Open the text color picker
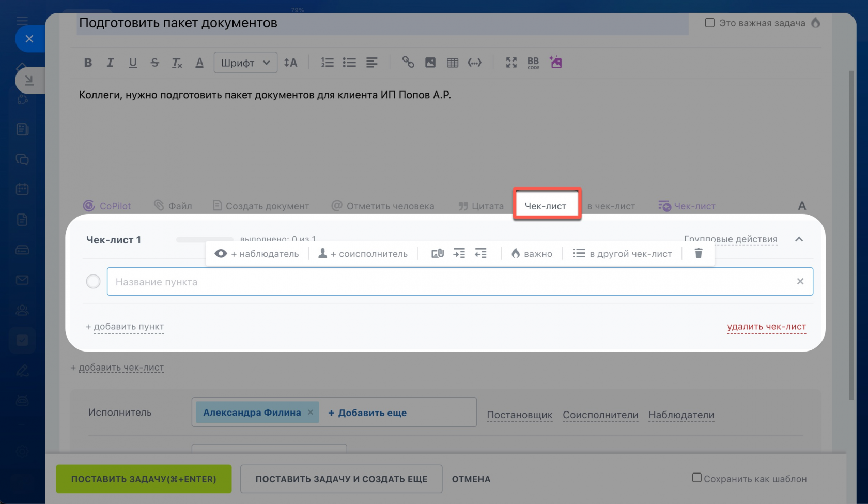The image size is (868, 504). [199, 63]
